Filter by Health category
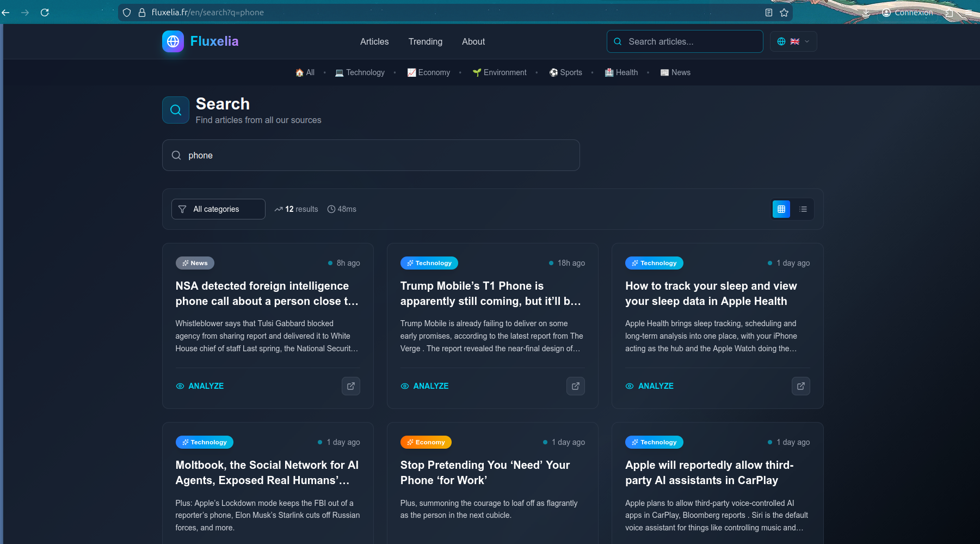Image resolution: width=980 pixels, height=544 pixels. (621, 72)
